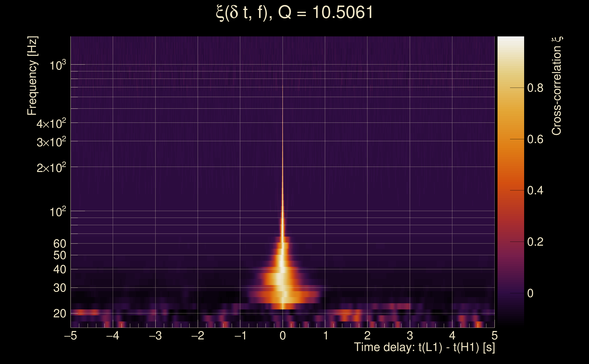
Task: Click the 3 time delay tick label
Action: click(x=410, y=336)
